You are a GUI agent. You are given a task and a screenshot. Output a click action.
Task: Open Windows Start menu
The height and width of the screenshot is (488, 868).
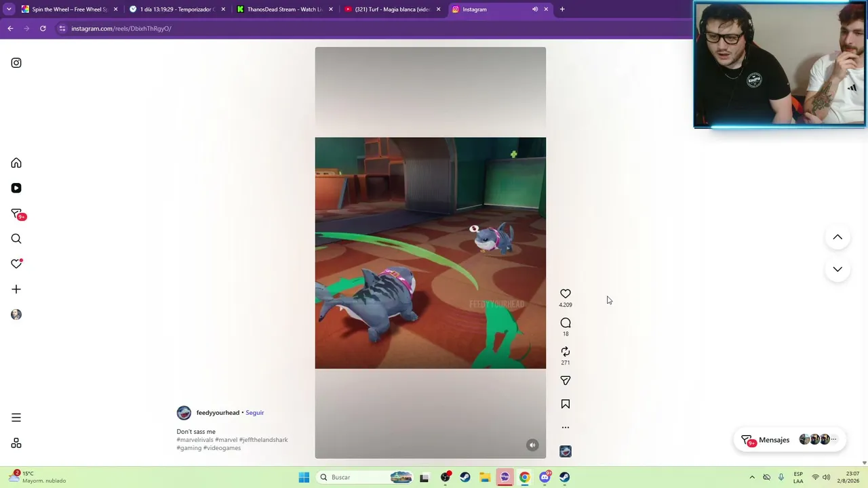(304, 477)
